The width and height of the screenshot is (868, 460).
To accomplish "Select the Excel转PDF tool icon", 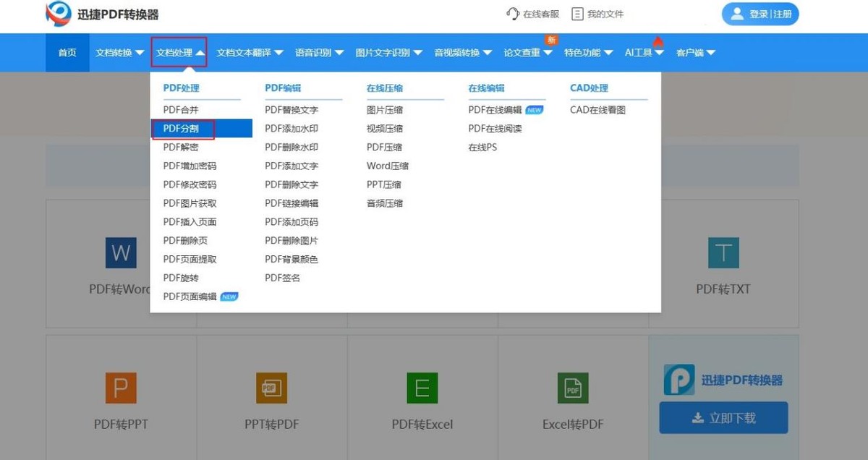I will click(x=572, y=388).
